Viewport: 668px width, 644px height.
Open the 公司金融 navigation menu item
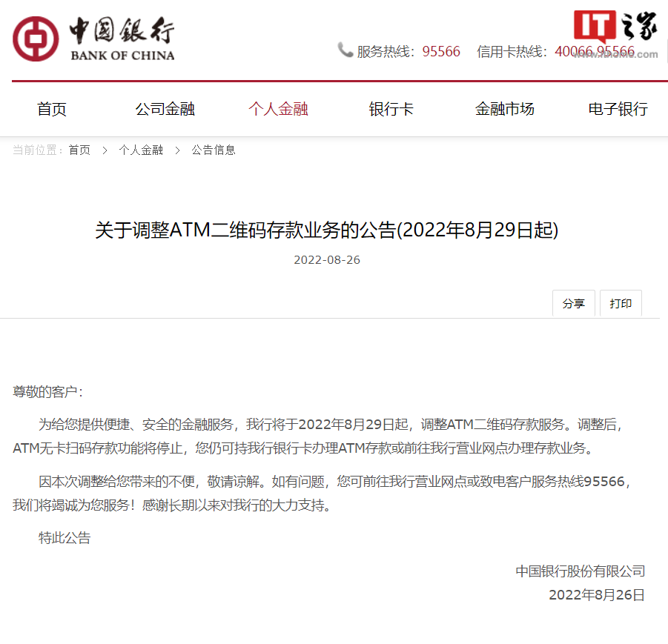pyautogui.click(x=165, y=109)
